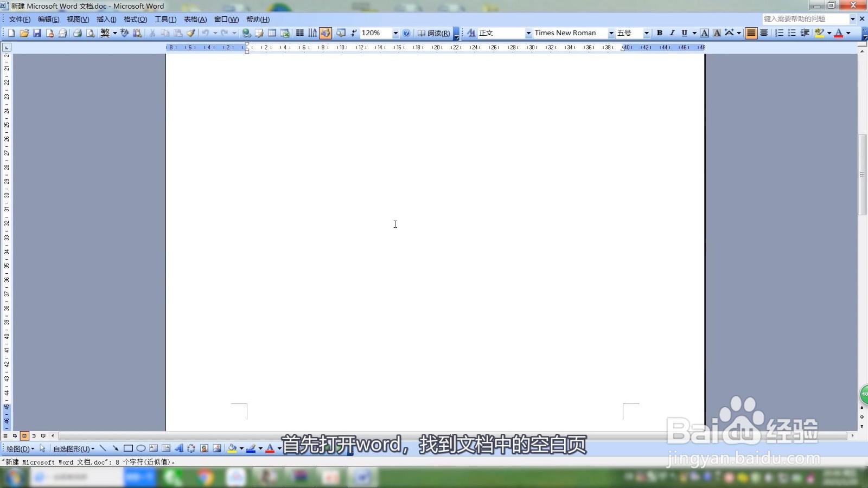This screenshot has width=868, height=488.
Task: Insert table using table icon
Action: click(x=272, y=33)
